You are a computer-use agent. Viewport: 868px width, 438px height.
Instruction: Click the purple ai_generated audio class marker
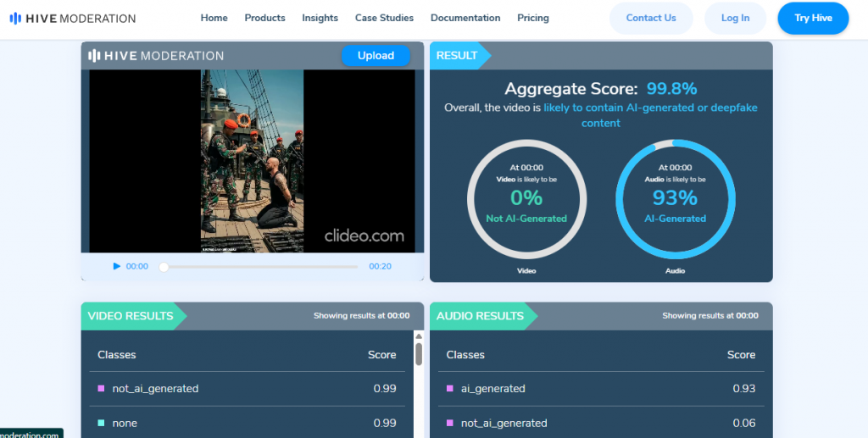450,389
